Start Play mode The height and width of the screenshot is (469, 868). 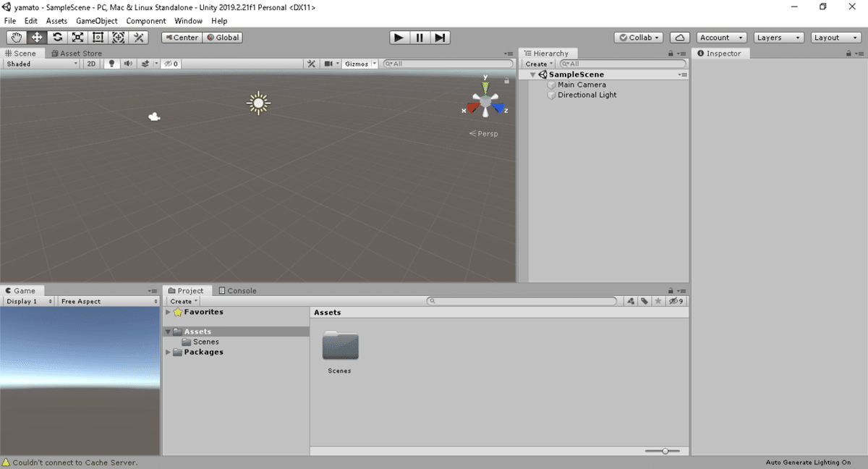(399, 38)
